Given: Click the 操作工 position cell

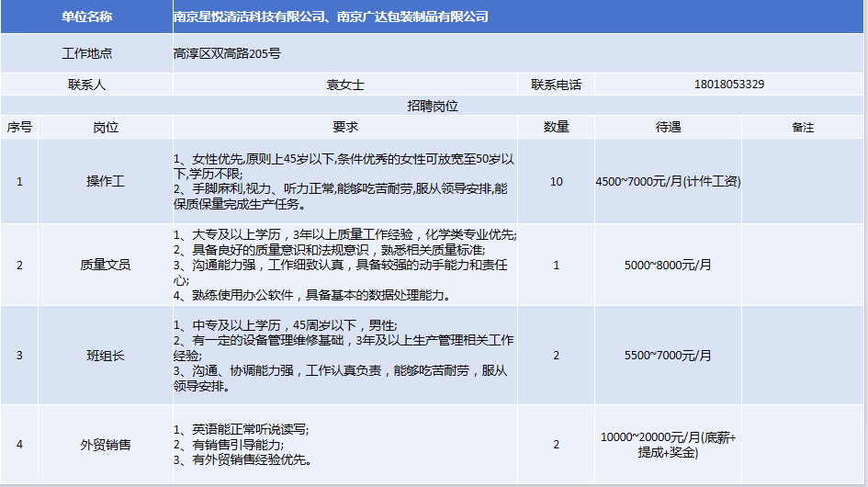Looking at the screenshot, I should (x=106, y=181).
